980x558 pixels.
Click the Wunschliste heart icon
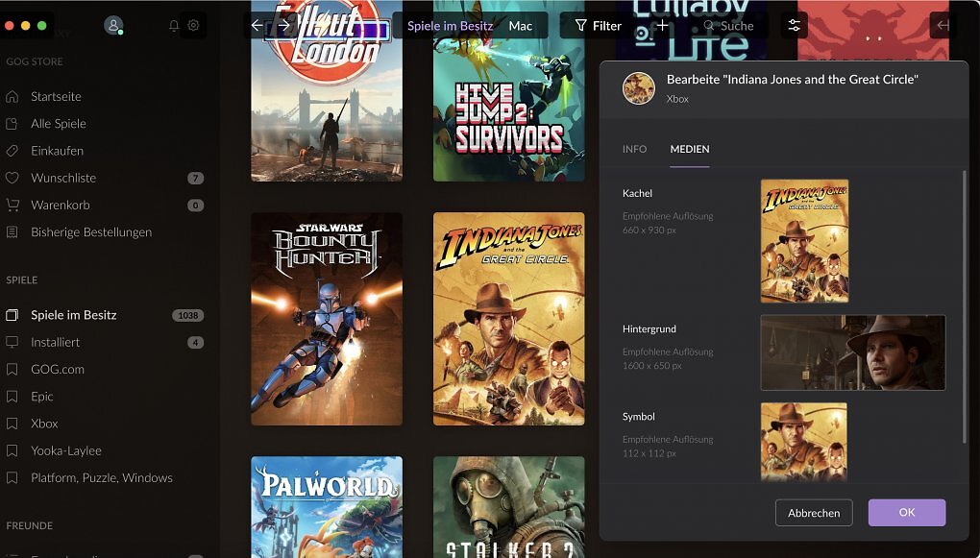[x=12, y=178]
